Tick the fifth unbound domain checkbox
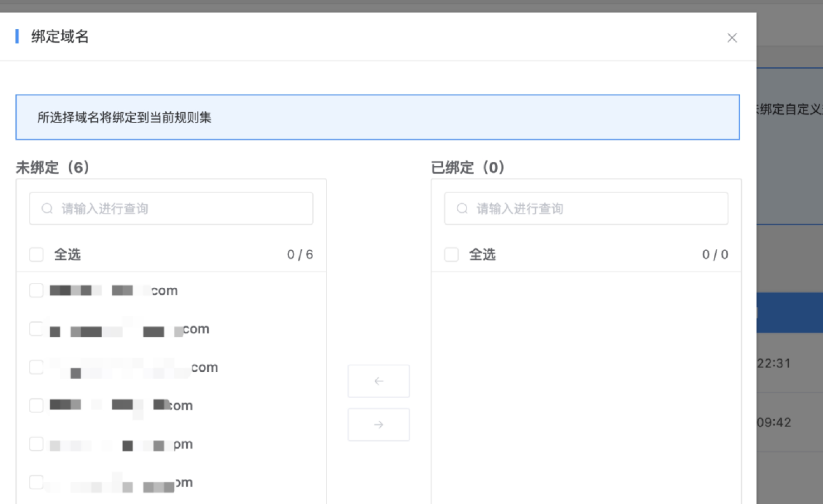 36,444
